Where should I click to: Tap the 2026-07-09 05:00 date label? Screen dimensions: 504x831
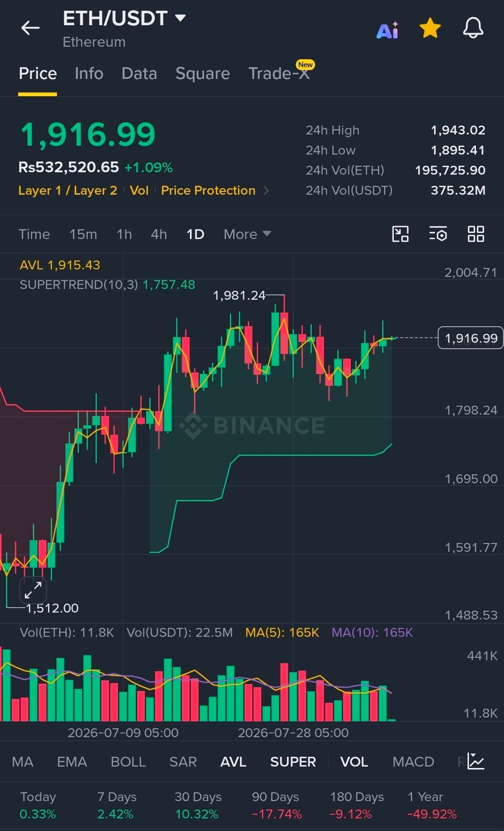pyautogui.click(x=123, y=732)
